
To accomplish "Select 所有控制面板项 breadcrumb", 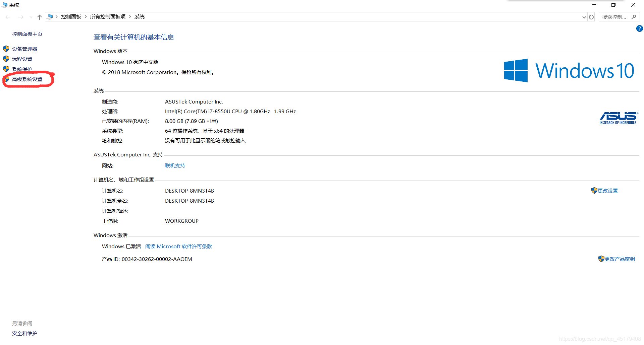I will [108, 16].
